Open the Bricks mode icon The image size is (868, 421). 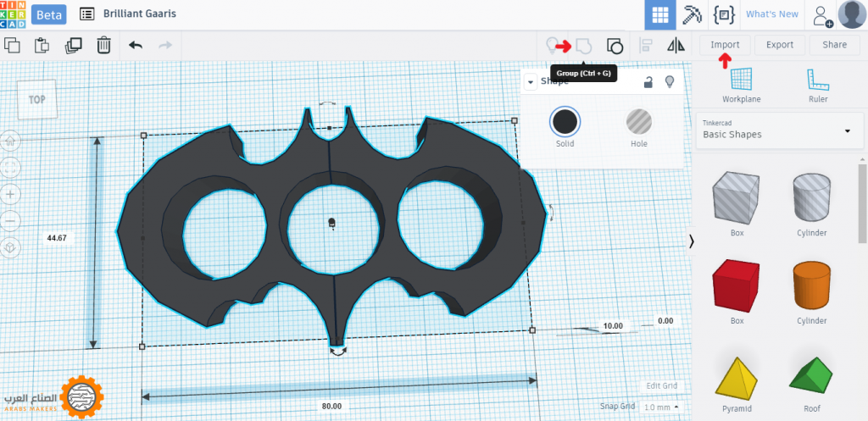[724, 14]
